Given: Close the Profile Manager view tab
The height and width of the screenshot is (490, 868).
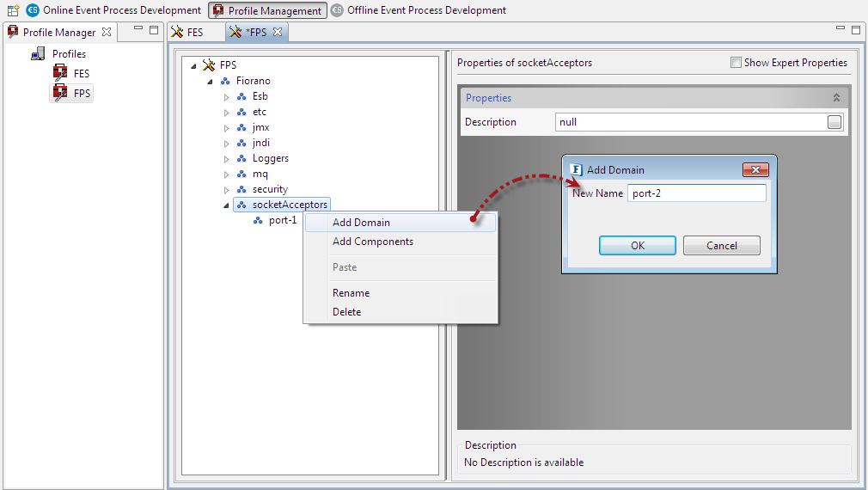Looking at the screenshot, I should 107,32.
